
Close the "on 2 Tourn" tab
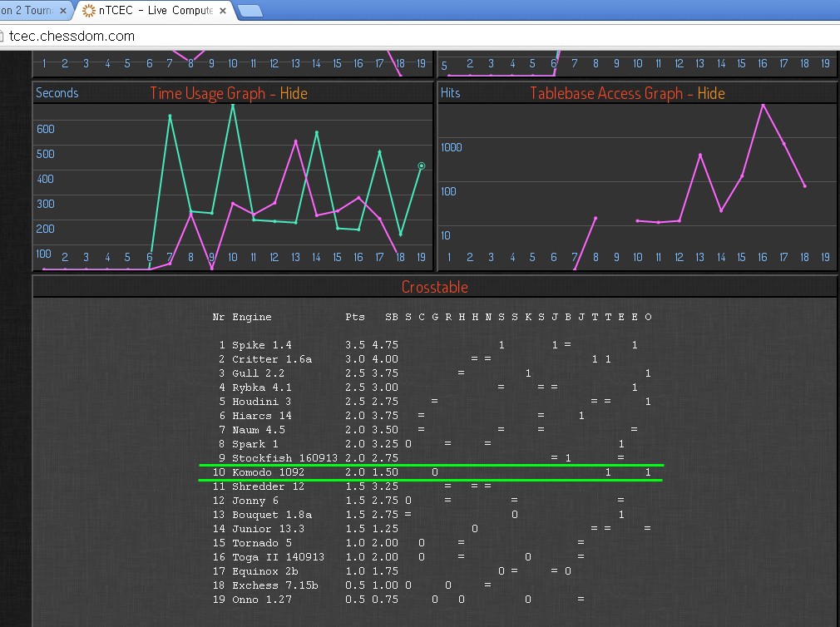[x=62, y=10]
